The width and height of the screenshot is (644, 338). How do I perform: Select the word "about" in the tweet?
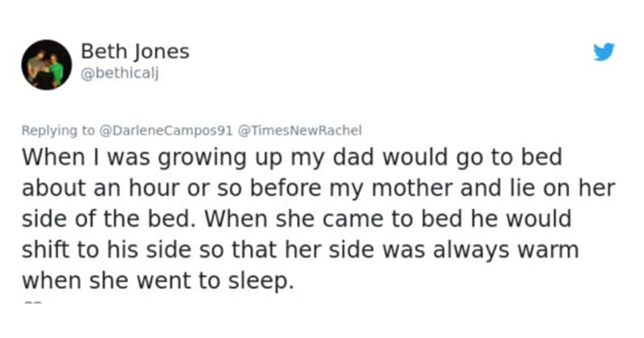[51, 189]
